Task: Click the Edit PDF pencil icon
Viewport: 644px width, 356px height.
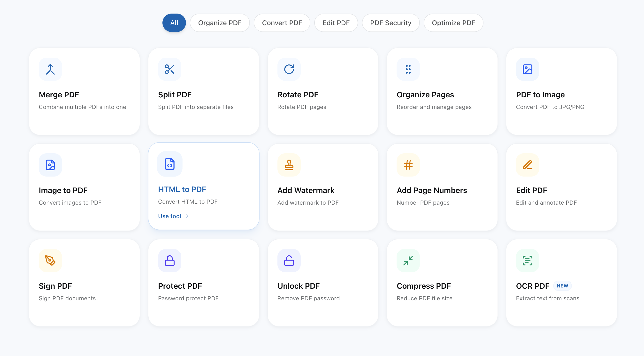Action: 527,165
